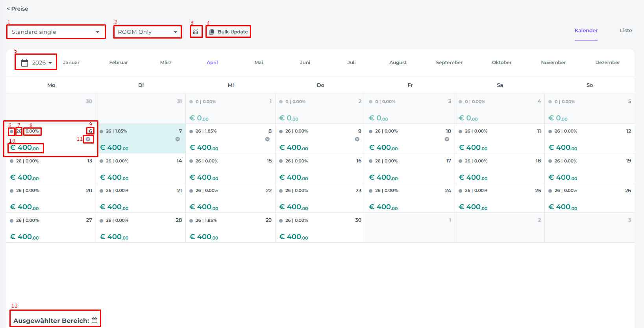This screenshot has height=328, width=644.
Task: Open the statistics chart icon
Action: pos(196,32)
